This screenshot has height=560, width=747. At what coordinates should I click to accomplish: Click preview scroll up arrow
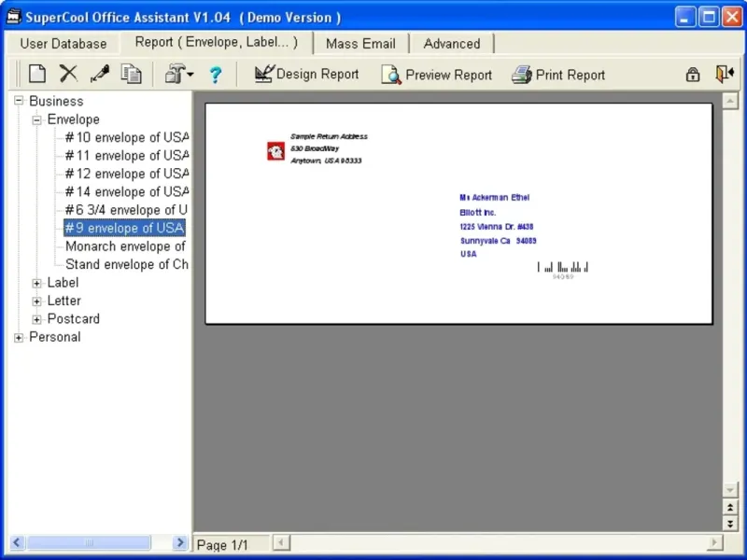(730, 101)
